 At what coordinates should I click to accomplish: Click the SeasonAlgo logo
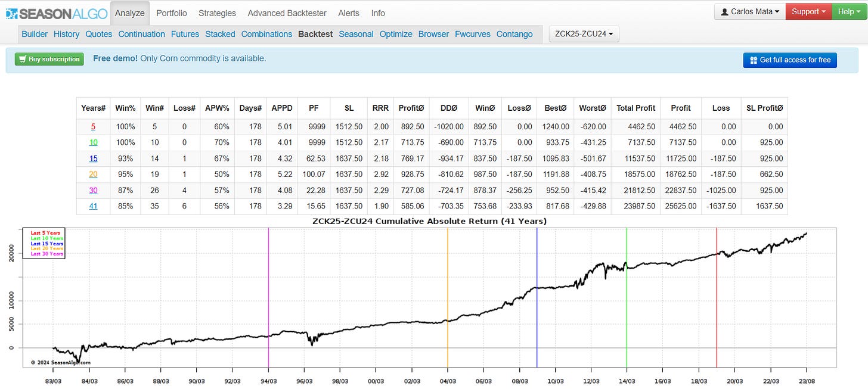(x=57, y=13)
